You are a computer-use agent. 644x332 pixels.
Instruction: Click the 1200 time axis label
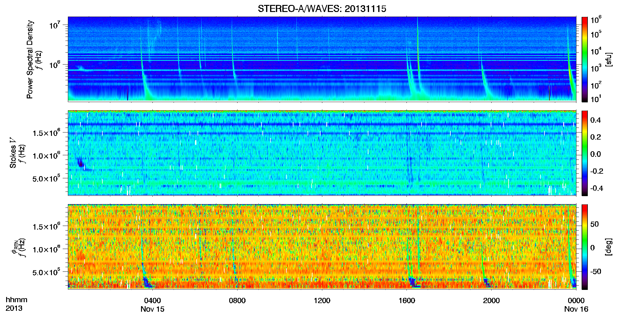click(322, 300)
